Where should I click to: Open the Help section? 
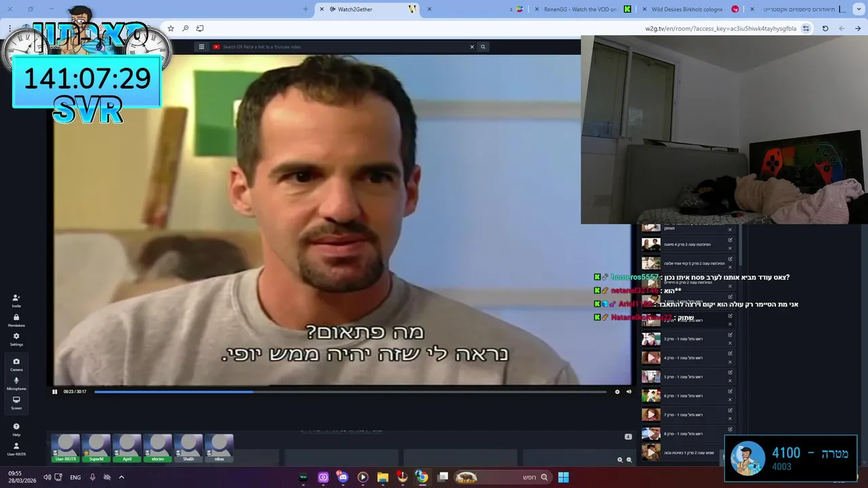point(16,429)
